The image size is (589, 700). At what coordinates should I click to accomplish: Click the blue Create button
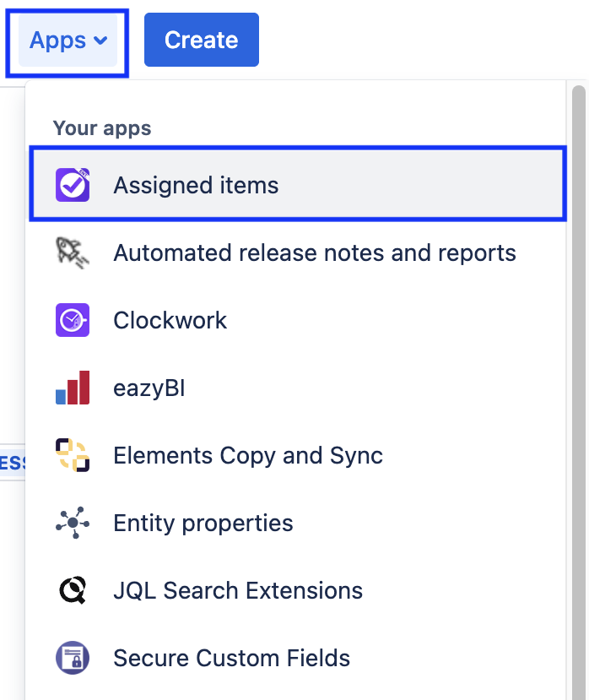(x=201, y=40)
